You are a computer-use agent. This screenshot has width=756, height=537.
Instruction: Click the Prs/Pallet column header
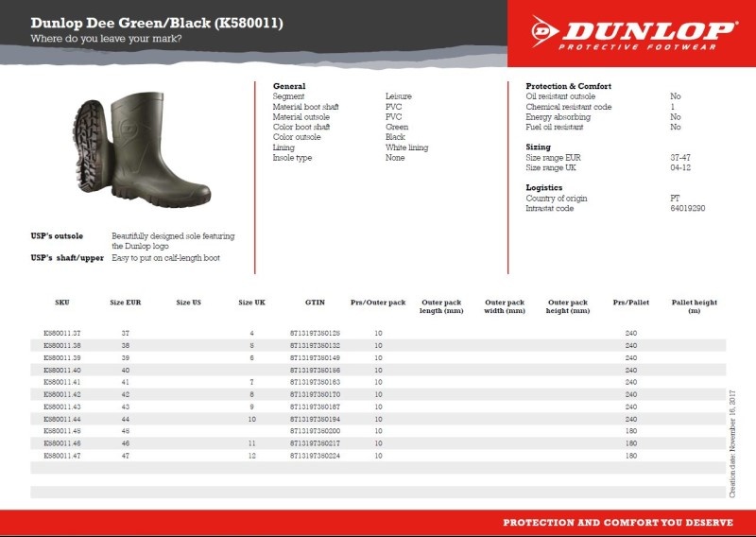[631, 303]
